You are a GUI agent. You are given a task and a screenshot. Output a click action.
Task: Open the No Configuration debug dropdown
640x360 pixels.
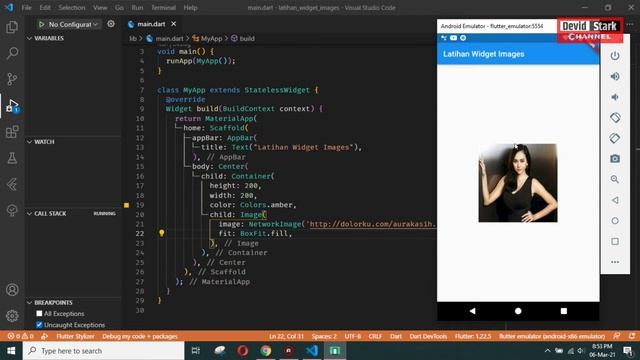pos(73,24)
